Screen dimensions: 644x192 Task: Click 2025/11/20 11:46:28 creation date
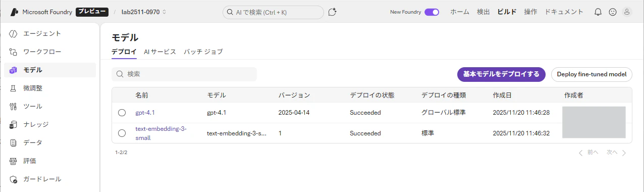click(x=521, y=113)
